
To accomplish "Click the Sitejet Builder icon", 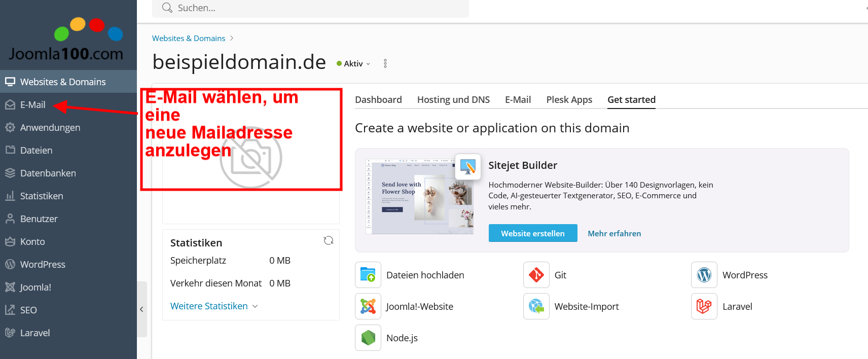I will pyautogui.click(x=468, y=167).
